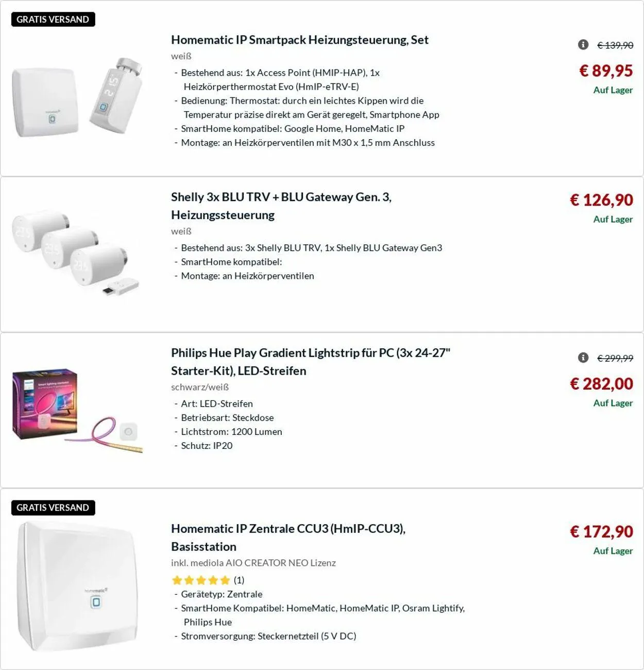Click the five-star rating on CCU3
The height and width of the screenshot is (670, 644).
pos(200,580)
